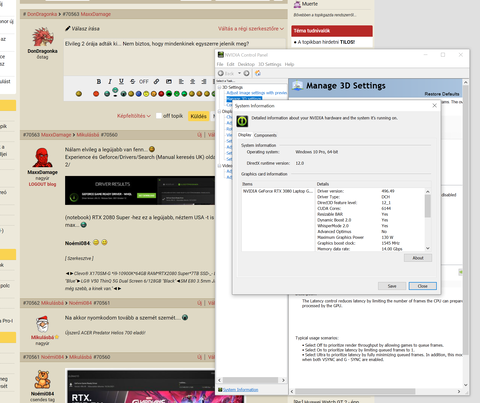The image size is (480, 403).
Task: Click the pencil icon beside Válasz írása
Action: coord(68,29)
